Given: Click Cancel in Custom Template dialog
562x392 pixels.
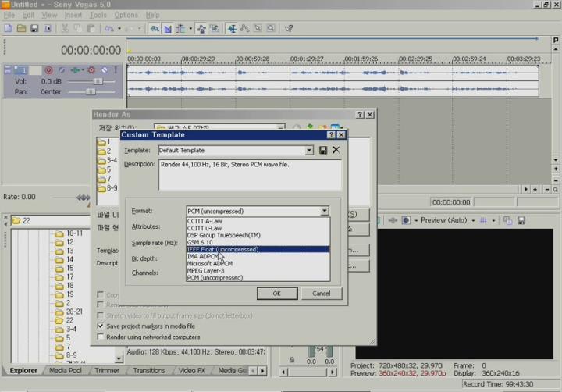Looking at the screenshot, I should tap(321, 294).
